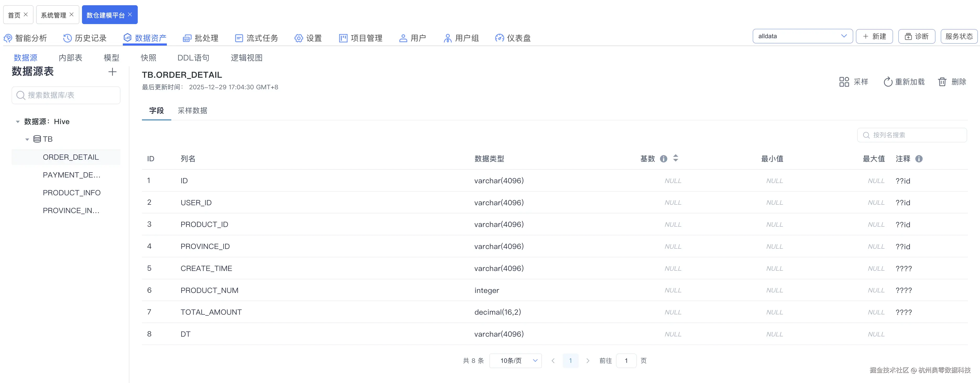Toggle cardinality column sort order
The width and height of the screenshot is (980, 383).
pos(675,158)
